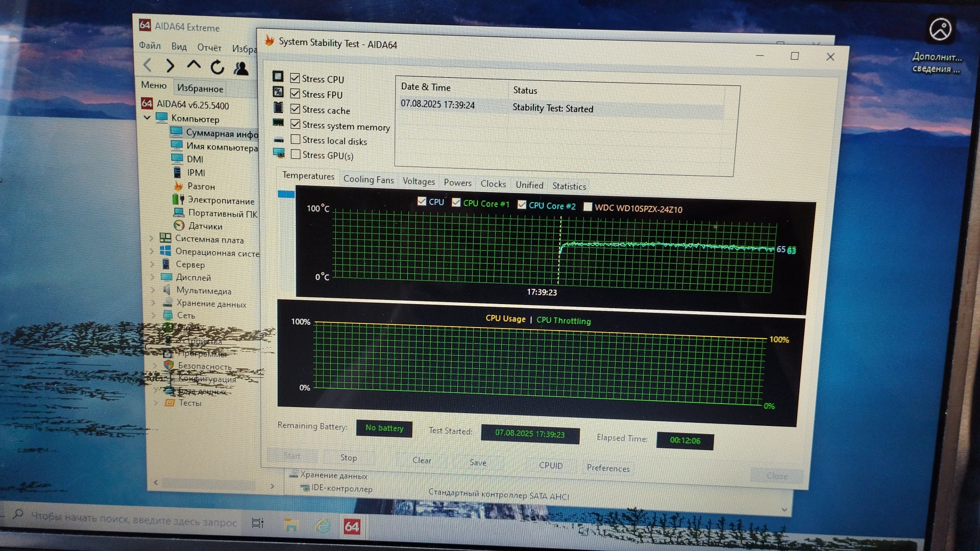Click the Back navigation arrow icon

148,65
